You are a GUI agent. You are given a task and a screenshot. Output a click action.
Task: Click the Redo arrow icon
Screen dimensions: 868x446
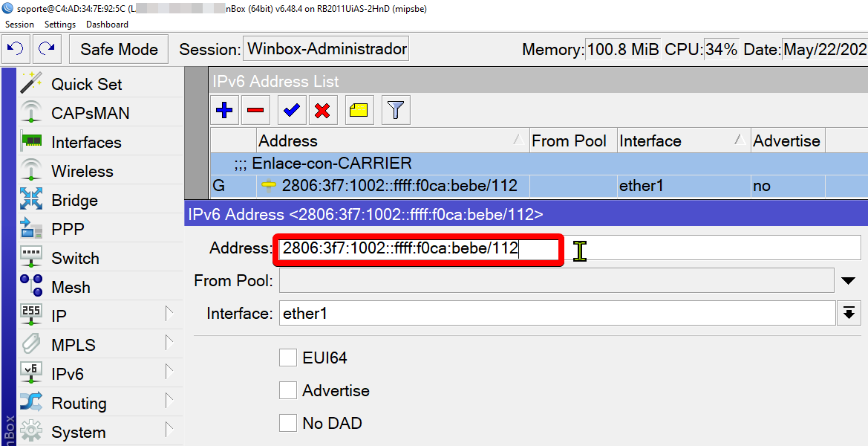point(46,48)
